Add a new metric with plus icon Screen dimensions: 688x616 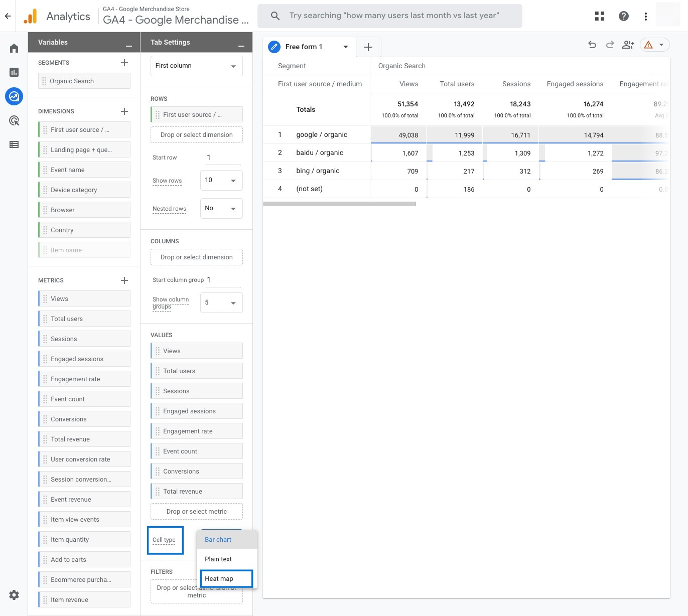(124, 280)
